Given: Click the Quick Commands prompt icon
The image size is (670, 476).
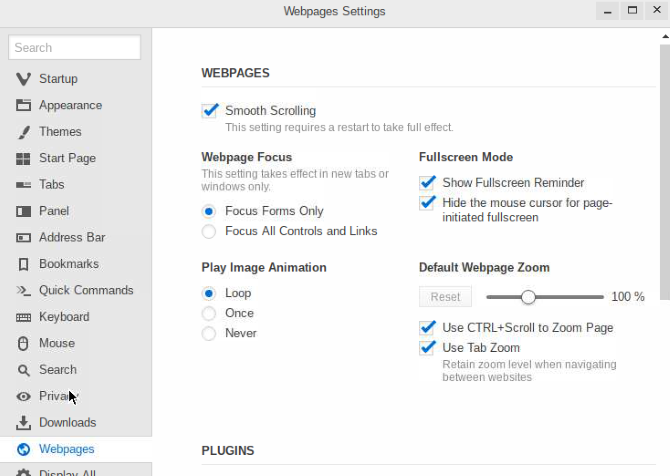Looking at the screenshot, I should point(23,291).
